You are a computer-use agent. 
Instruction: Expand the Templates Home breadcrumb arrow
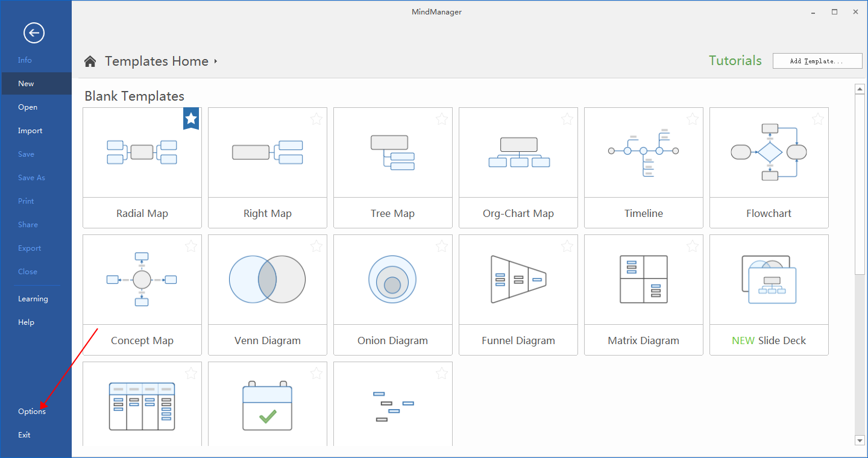click(x=215, y=61)
